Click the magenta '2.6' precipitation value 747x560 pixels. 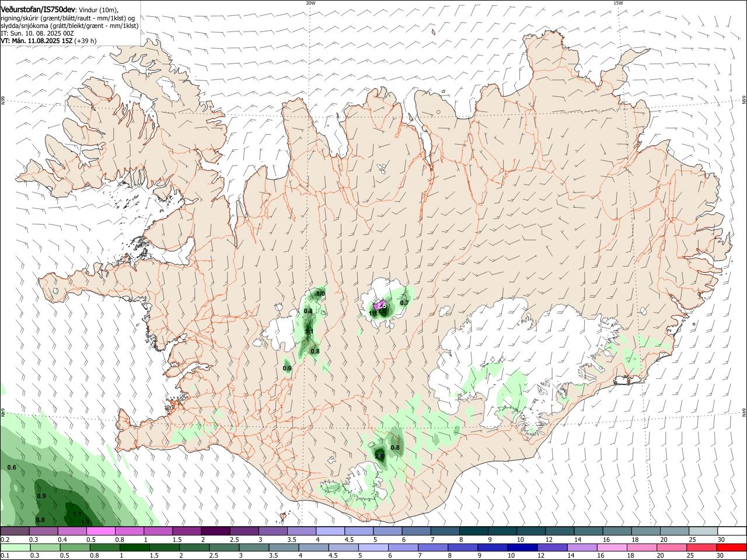tap(381, 305)
